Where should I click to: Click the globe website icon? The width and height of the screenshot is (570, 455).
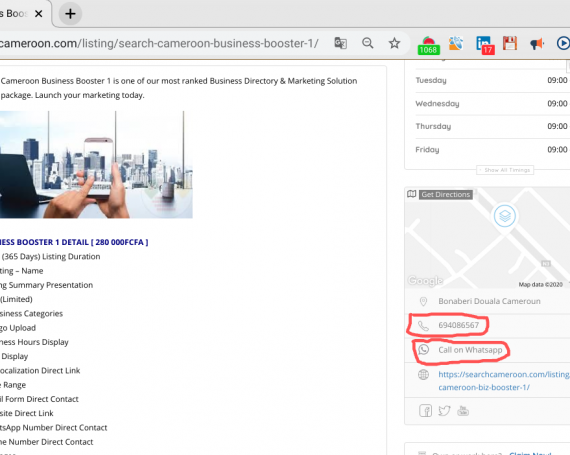coord(424,374)
